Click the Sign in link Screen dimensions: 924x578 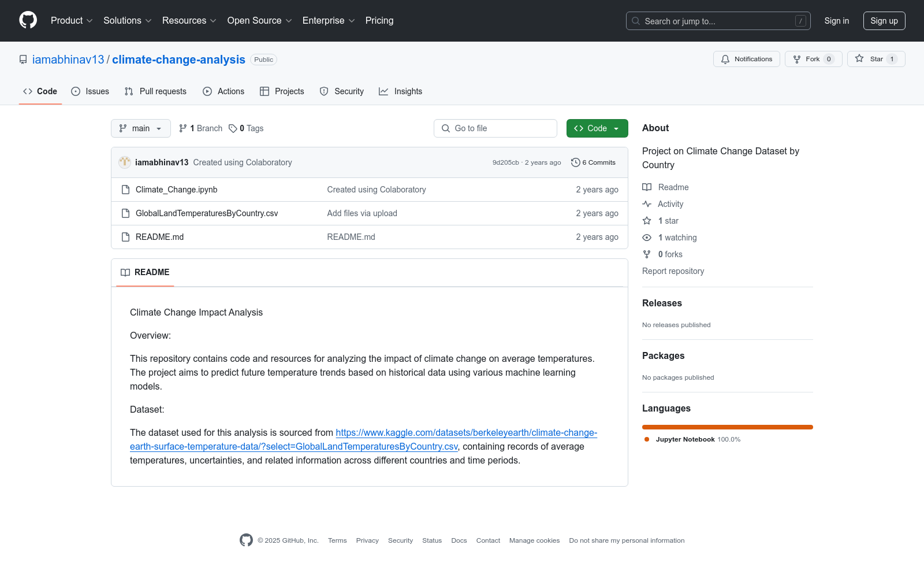coord(837,21)
